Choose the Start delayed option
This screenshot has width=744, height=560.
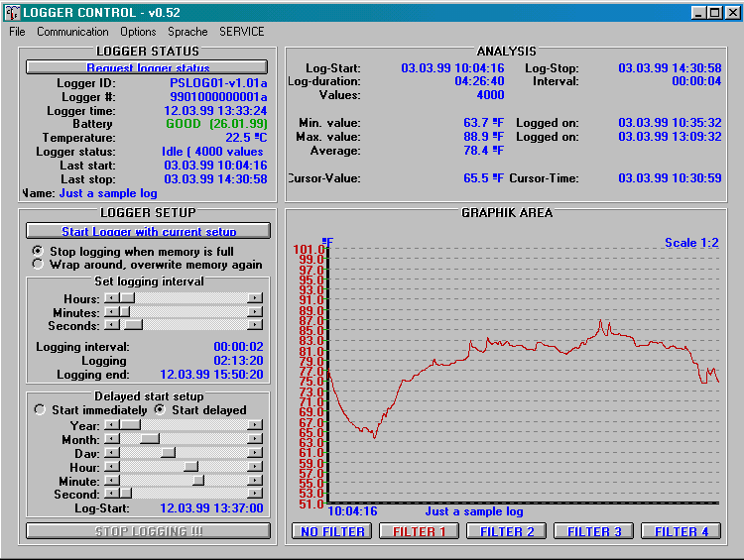tap(160, 409)
